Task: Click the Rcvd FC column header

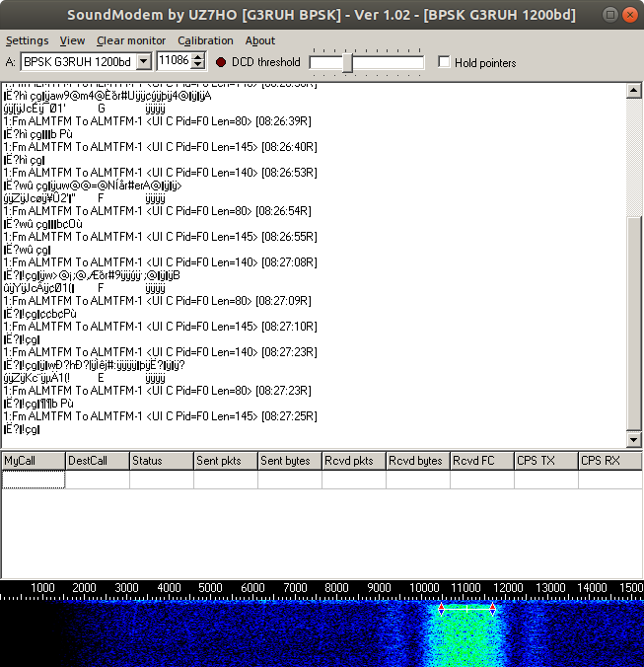Action: pyautogui.click(x=482, y=461)
